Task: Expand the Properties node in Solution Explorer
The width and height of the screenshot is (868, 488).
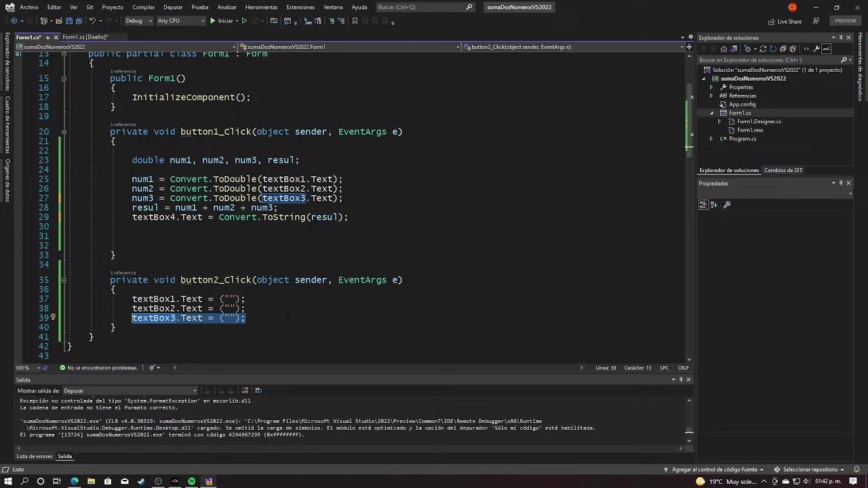Action: click(x=711, y=87)
